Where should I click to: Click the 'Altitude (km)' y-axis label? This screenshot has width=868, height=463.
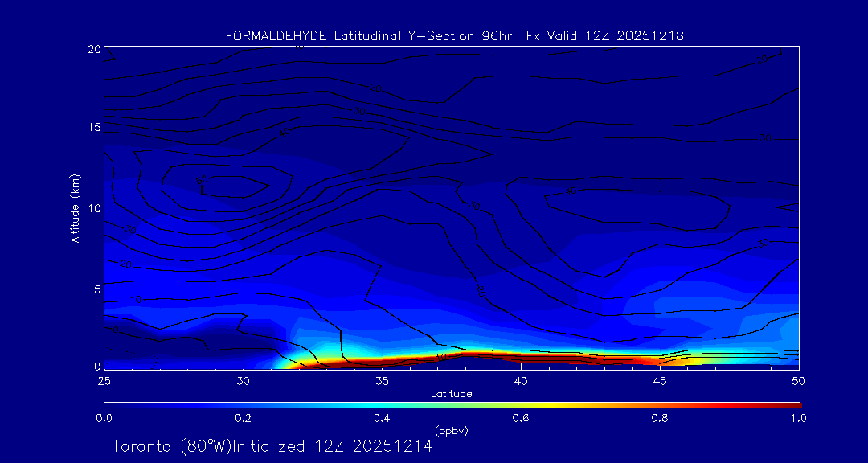[75, 208]
